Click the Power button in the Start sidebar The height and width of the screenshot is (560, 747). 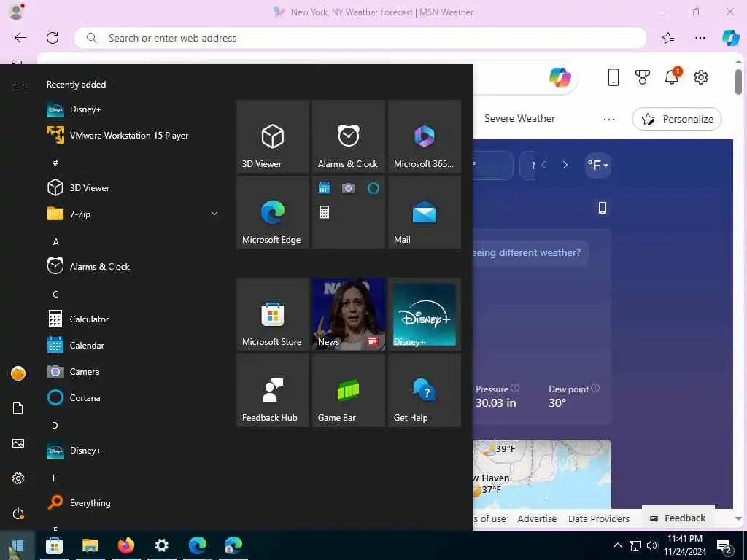coord(18,514)
